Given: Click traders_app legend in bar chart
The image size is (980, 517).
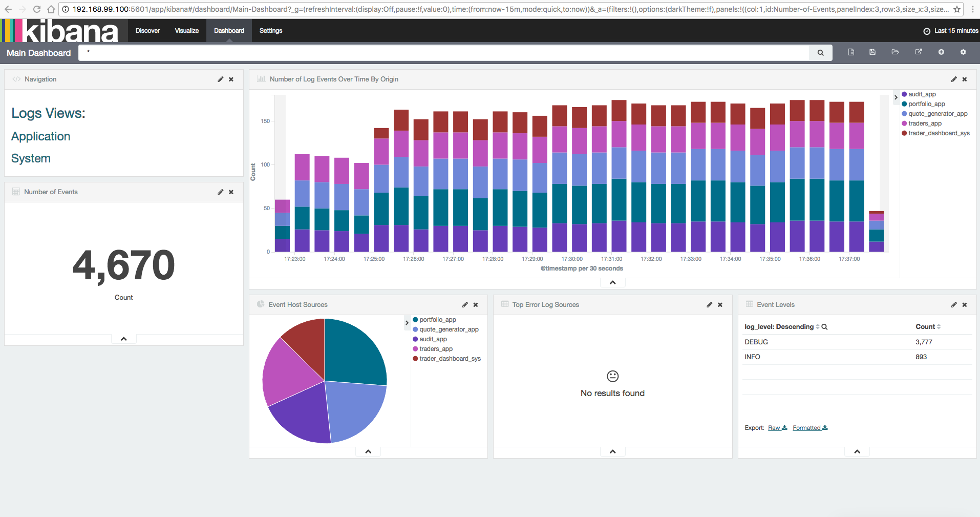Looking at the screenshot, I should (x=922, y=123).
